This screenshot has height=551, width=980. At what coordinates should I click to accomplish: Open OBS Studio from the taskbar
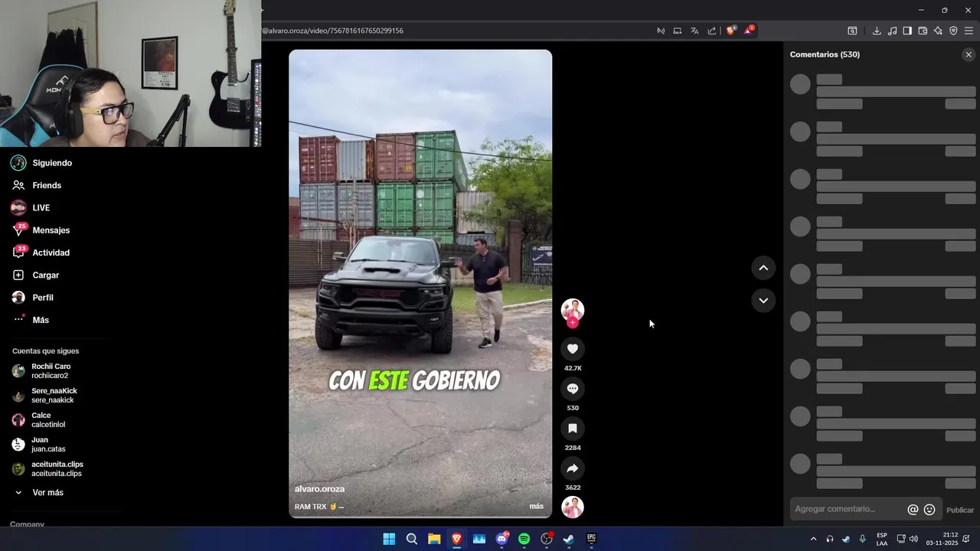547,539
